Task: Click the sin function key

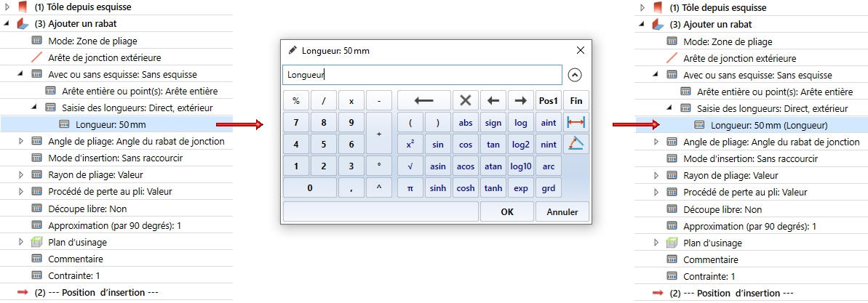Action: (x=438, y=145)
